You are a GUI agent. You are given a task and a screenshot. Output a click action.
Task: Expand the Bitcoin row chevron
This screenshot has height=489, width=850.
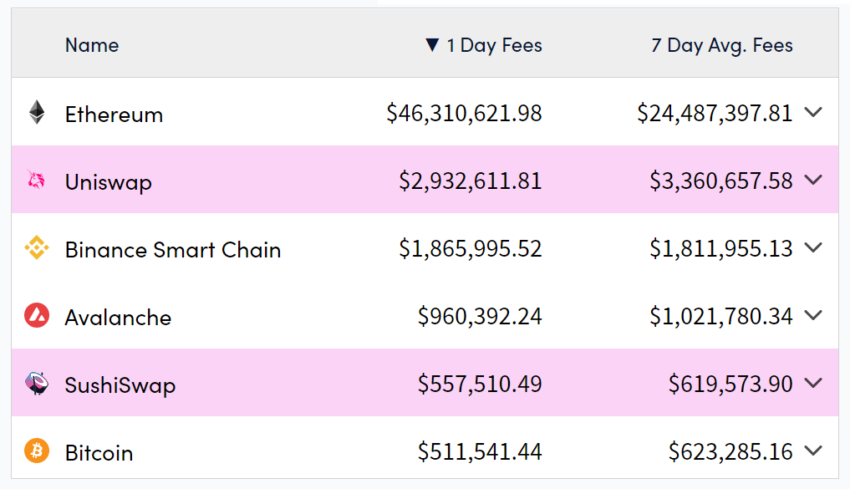tap(813, 451)
